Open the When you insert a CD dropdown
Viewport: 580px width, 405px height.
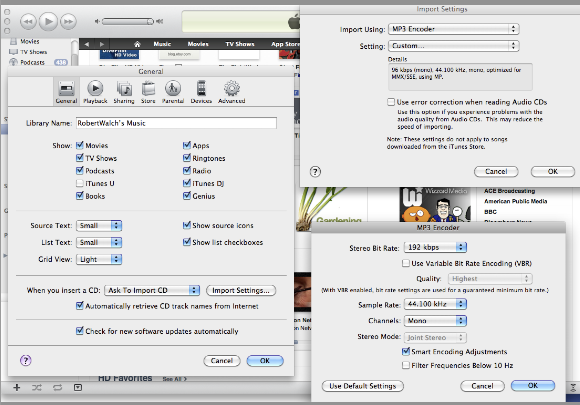click(152, 290)
